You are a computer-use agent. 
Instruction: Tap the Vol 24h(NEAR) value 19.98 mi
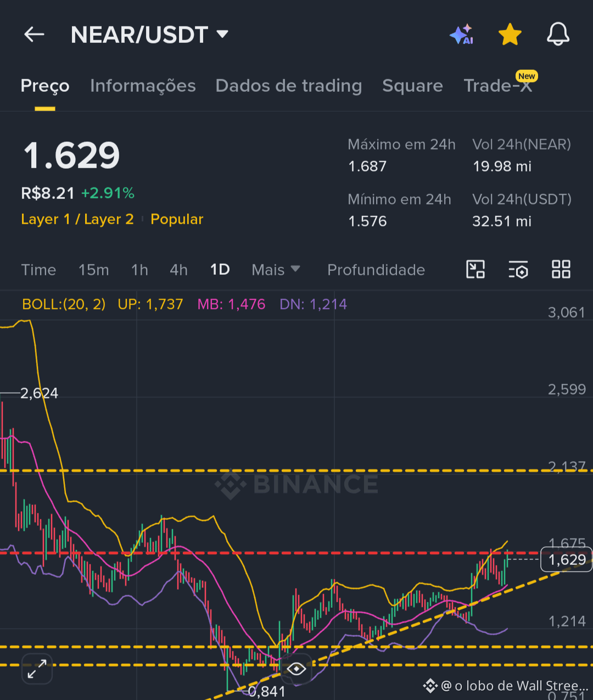502,166
